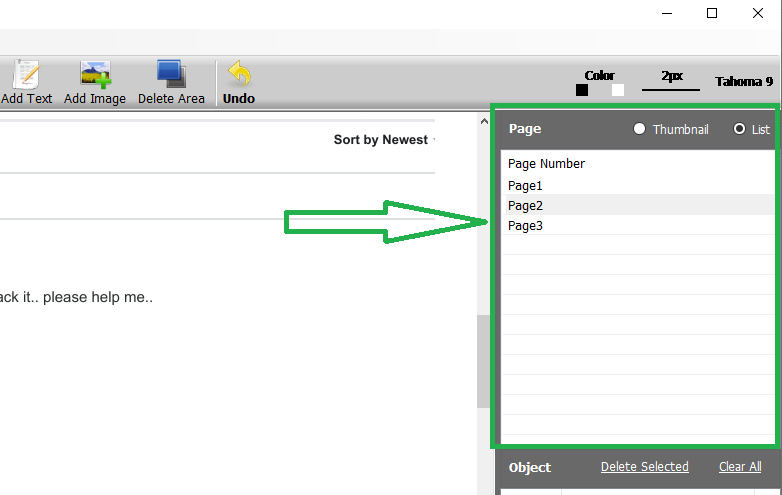
Task: Select the Add Image tool
Action: pos(95,82)
